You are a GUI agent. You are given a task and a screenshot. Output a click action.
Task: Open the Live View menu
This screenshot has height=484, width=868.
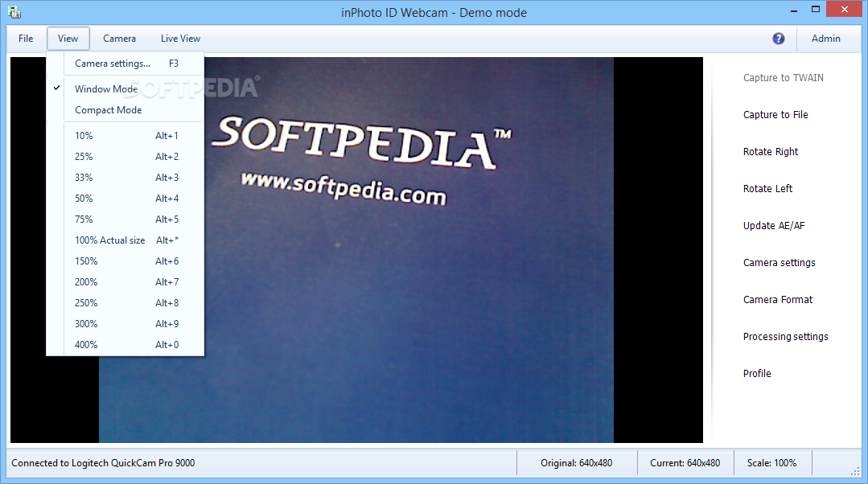tap(180, 38)
